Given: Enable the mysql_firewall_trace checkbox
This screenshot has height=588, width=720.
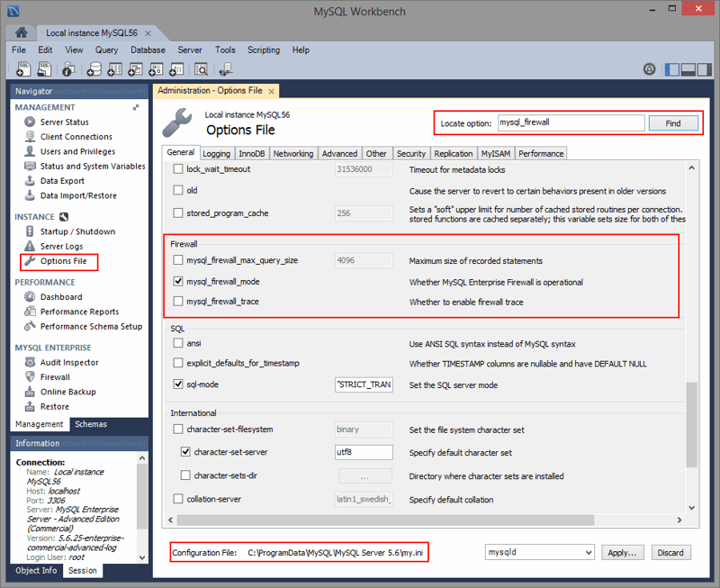Looking at the screenshot, I should click(178, 302).
